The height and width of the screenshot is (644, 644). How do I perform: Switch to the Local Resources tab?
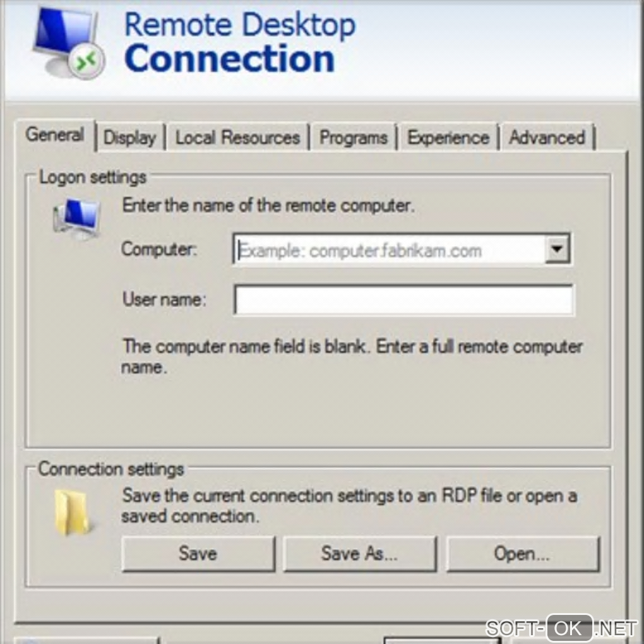click(237, 138)
